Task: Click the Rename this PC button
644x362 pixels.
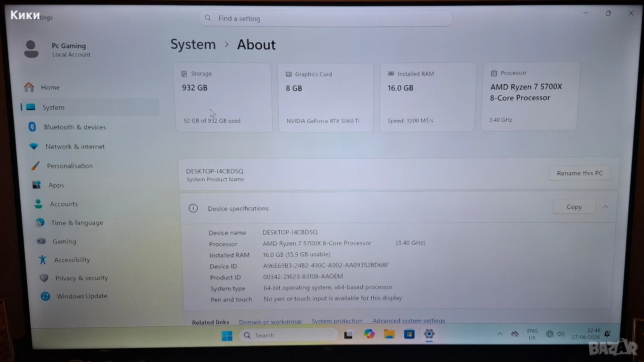Action: (x=580, y=173)
